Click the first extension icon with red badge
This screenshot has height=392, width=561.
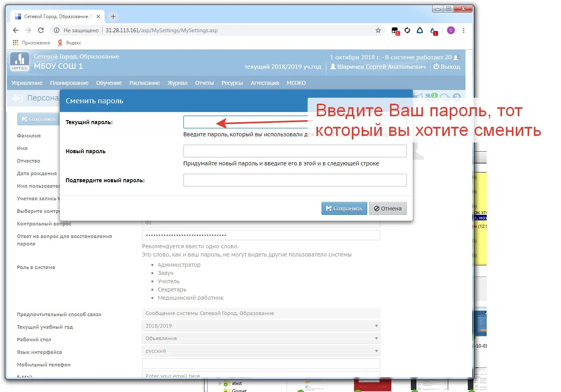395,31
